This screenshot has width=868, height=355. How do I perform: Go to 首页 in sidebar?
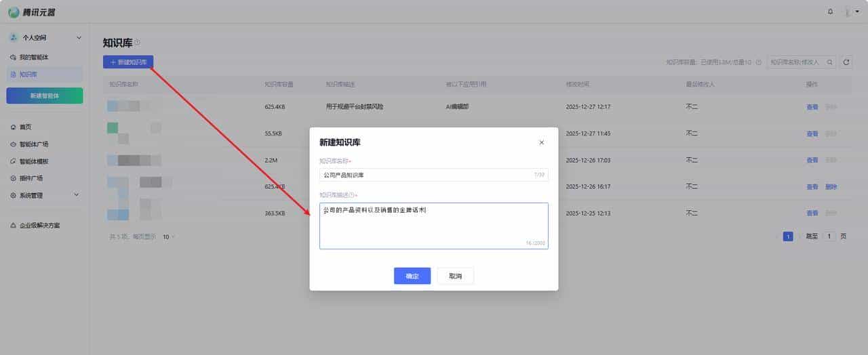pos(25,127)
